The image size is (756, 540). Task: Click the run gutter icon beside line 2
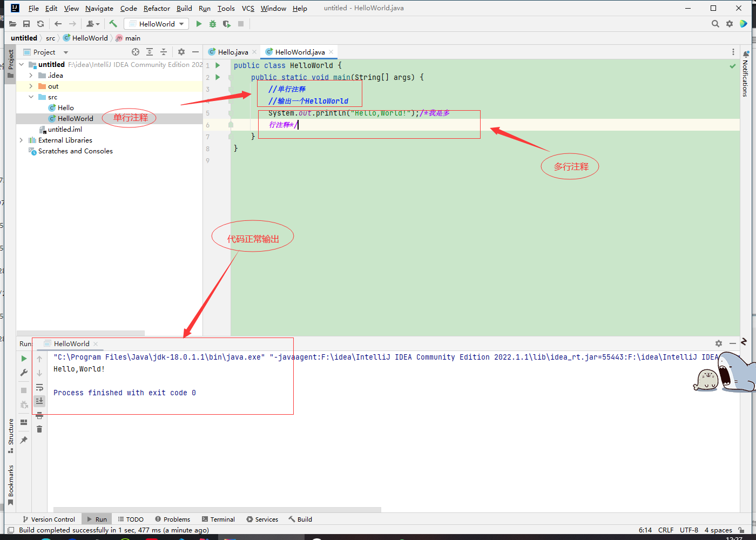218,77
